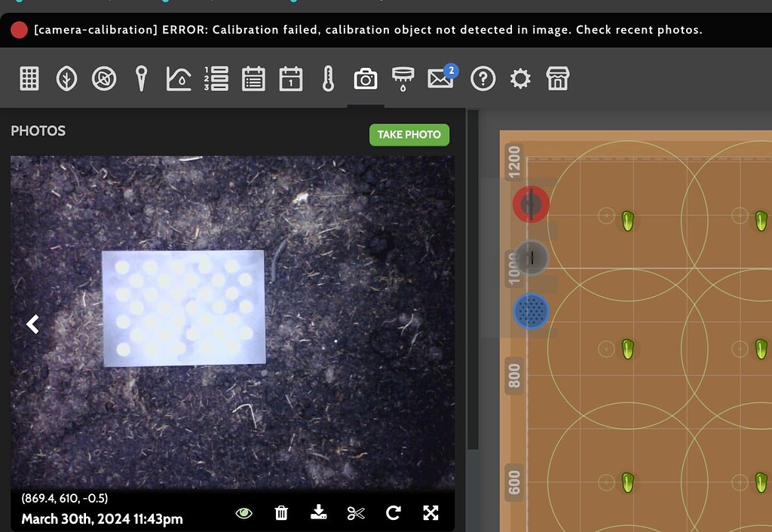Crop the photo with the scissors tool
The height and width of the screenshot is (532, 772).
click(x=356, y=512)
